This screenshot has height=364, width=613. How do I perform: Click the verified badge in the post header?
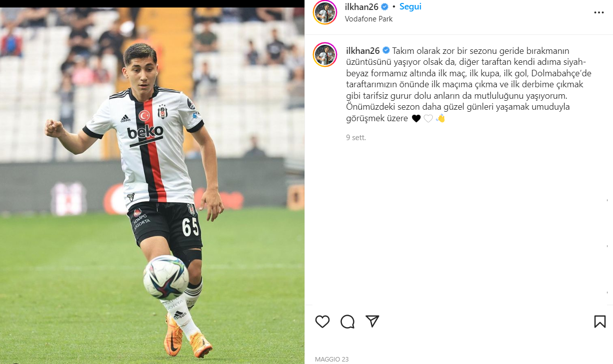(385, 6)
